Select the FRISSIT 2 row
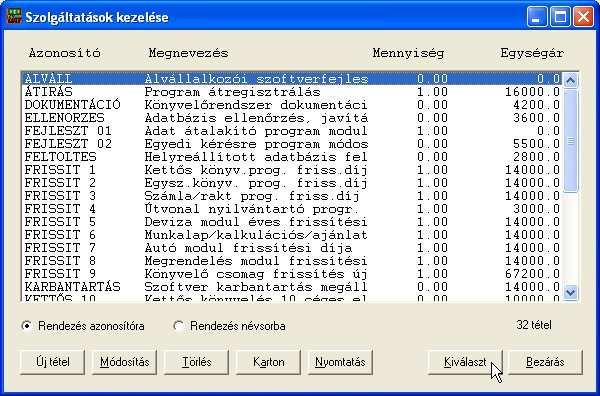Viewport: 600px width, 396px height. (x=292, y=183)
